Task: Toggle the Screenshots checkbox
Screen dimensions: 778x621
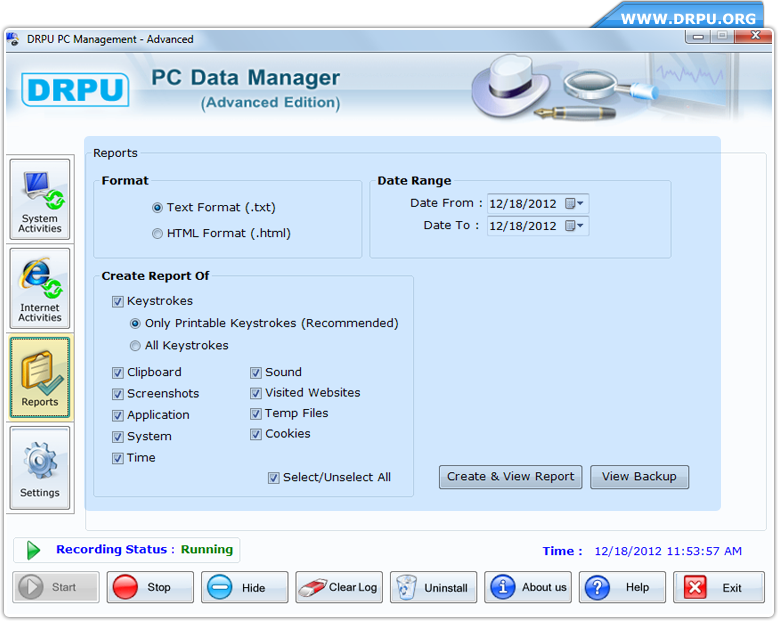Action: pyautogui.click(x=118, y=394)
